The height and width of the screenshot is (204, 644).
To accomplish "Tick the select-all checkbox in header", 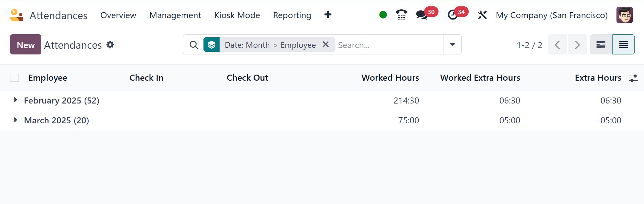I will (x=14, y=78).
